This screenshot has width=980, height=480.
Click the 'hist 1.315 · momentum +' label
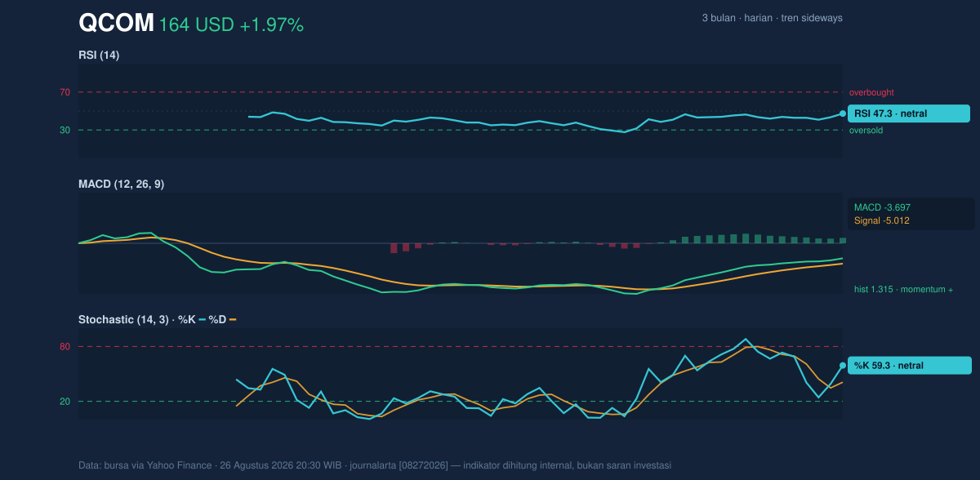tap(904, 290)
